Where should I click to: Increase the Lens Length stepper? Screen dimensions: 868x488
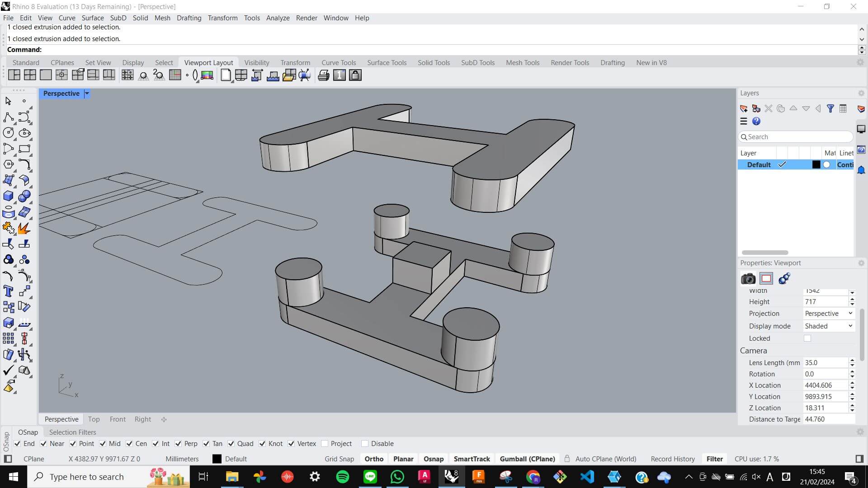tap(852, 360)
